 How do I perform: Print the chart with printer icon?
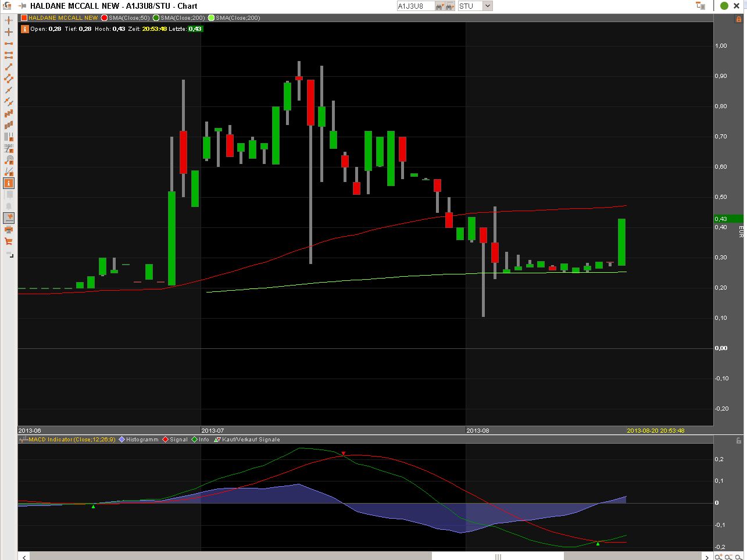[x=9, y=230]
